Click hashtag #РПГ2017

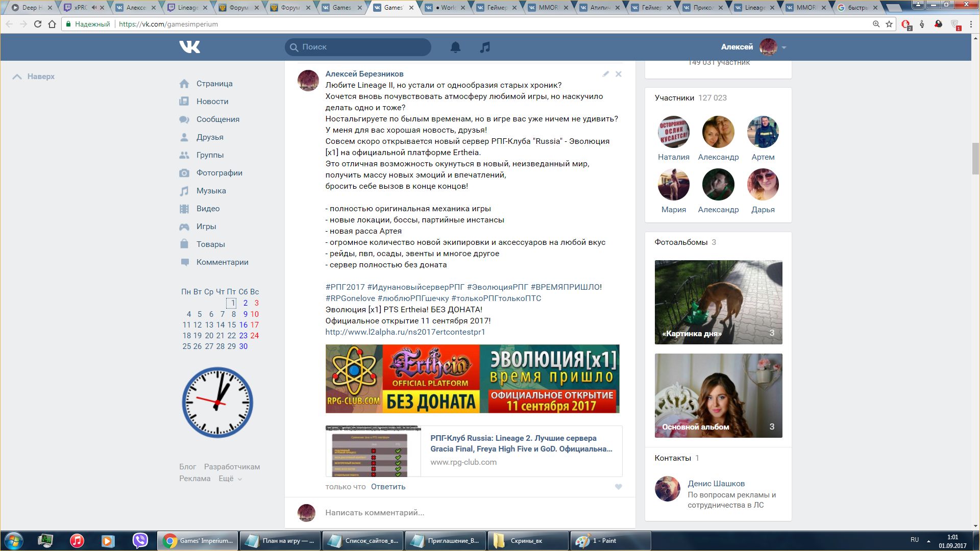pyautogui.click(x=345, y=287)
